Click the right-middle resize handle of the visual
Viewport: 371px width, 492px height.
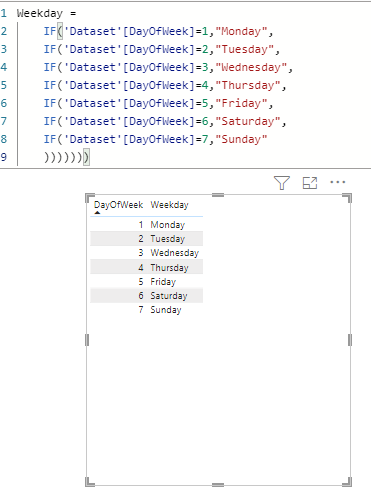point(350,340)
